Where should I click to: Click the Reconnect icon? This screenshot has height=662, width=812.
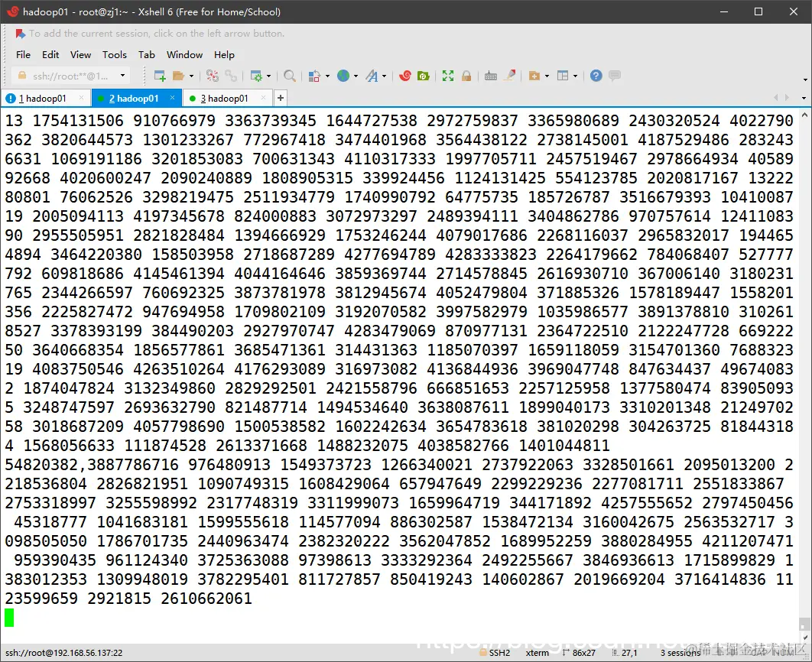231,76
